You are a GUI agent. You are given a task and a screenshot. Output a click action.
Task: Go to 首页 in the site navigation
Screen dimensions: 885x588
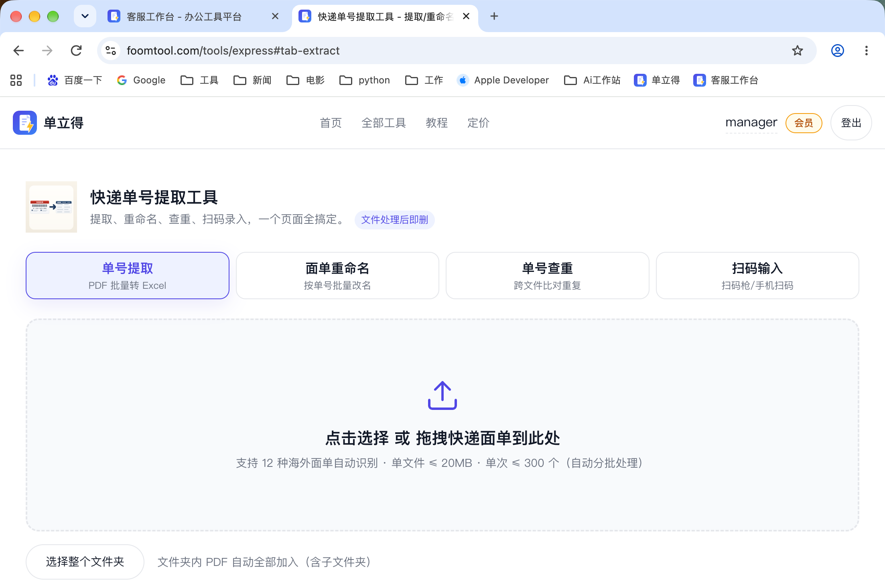(x=331, y=123)
